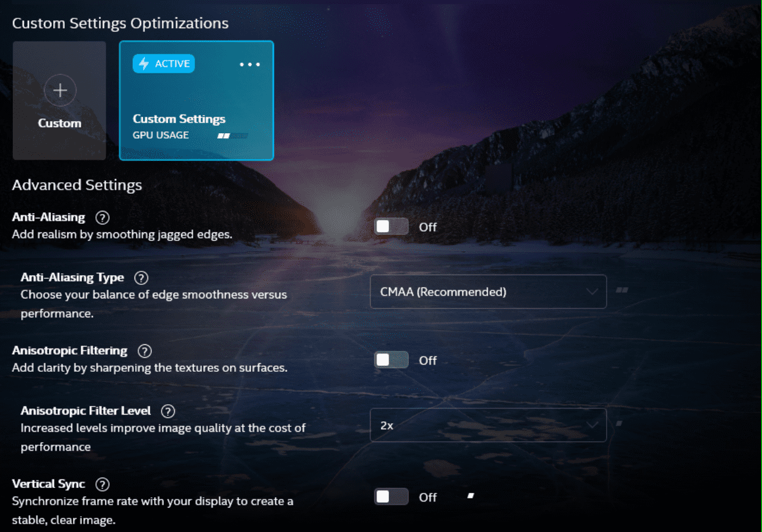Open the Anisotropic Filter Level dropdown showing 2x
762x532 pixels.
point(488,425)
